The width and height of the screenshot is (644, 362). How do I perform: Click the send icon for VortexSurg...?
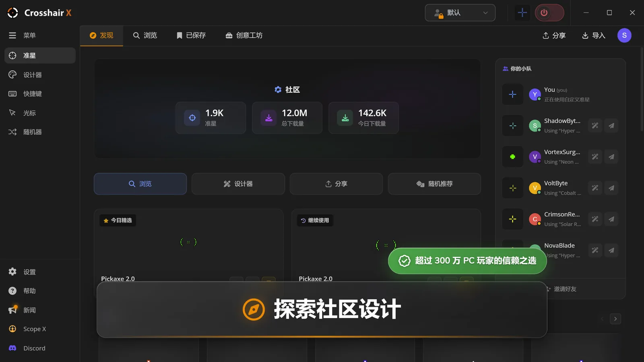611,157
